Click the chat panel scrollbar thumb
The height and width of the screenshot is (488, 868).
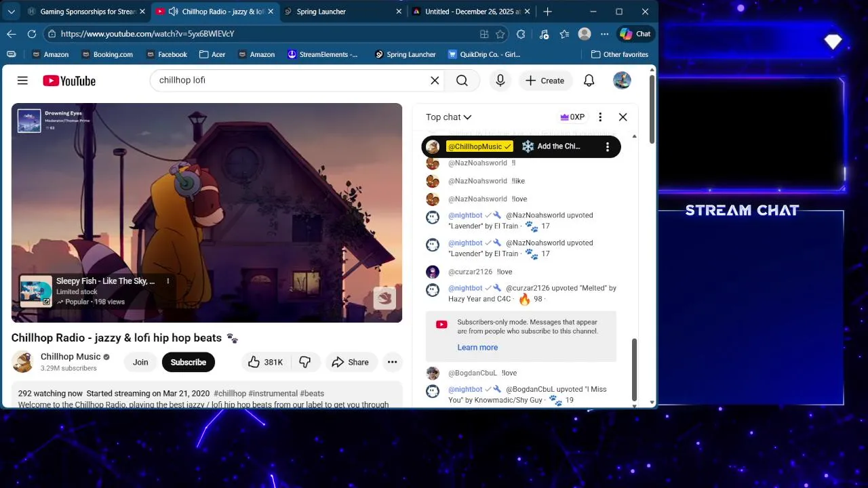[x=635, y=369]
